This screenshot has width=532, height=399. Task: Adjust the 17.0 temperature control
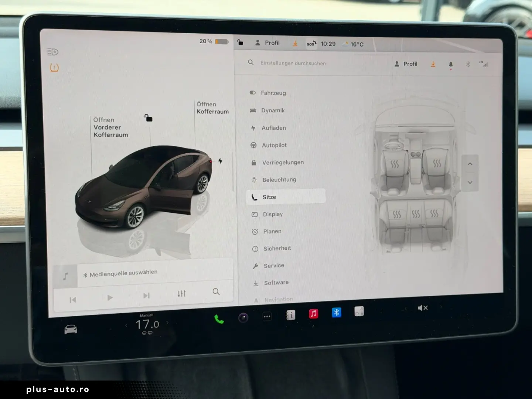click(147, 324)
